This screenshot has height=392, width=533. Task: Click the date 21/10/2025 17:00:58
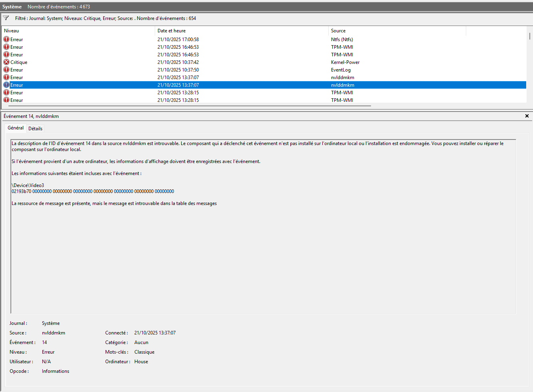pyautogui.click(x=178, y=40)
